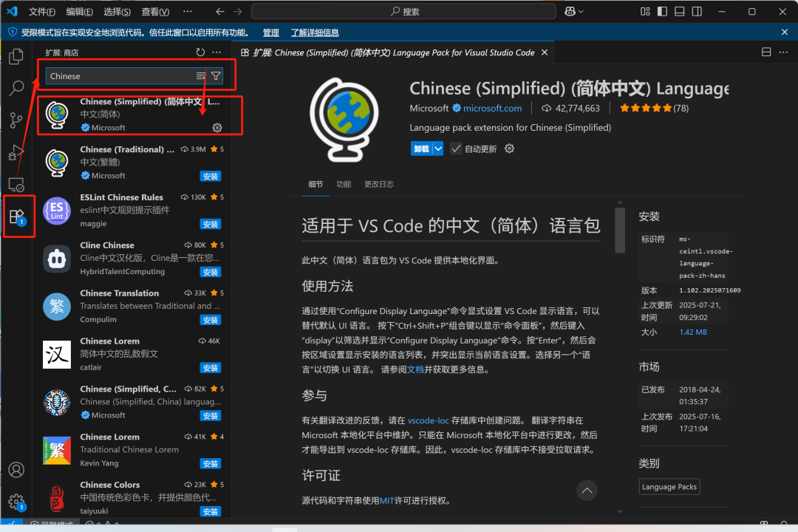Toggle secondary sidebar visibility
Viewport: 798px width, 532px height.
697,11
